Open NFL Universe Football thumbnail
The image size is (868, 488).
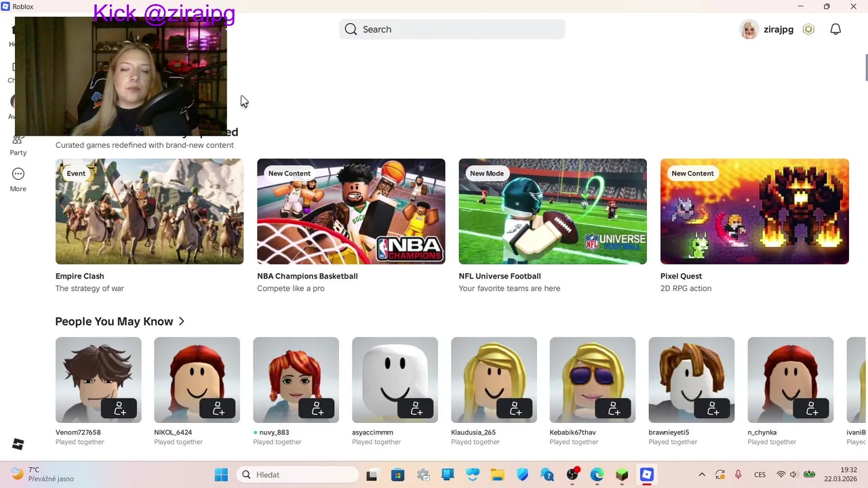553,211
